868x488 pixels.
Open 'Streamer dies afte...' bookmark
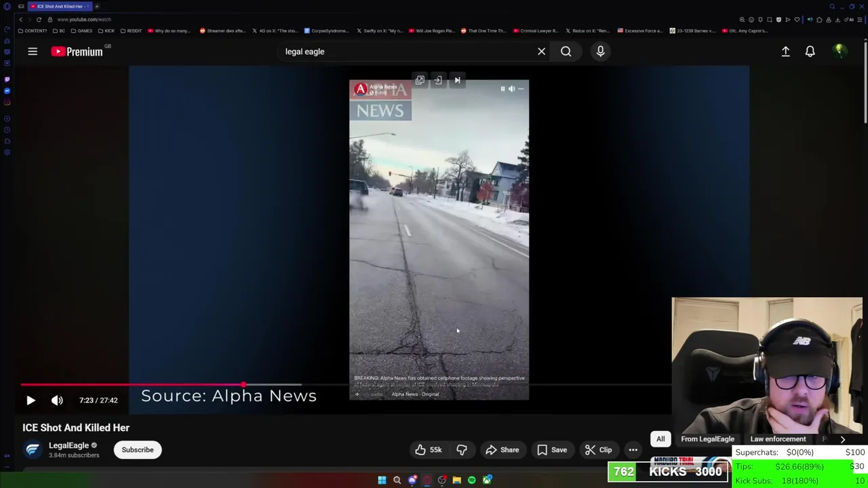222,30
